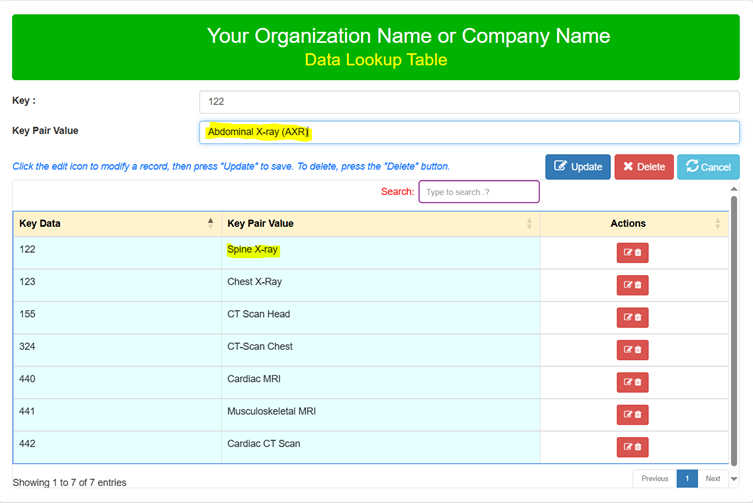Viewport: 753px width, 503px height.
Task: Sort by Key Pair Value column arrows
Action: point(529,223)
